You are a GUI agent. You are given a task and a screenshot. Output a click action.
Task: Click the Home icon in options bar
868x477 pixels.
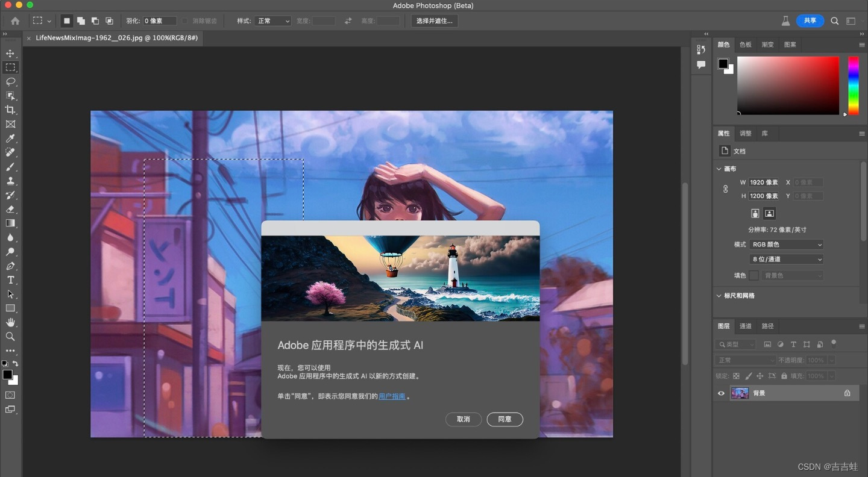coord(15,20)
